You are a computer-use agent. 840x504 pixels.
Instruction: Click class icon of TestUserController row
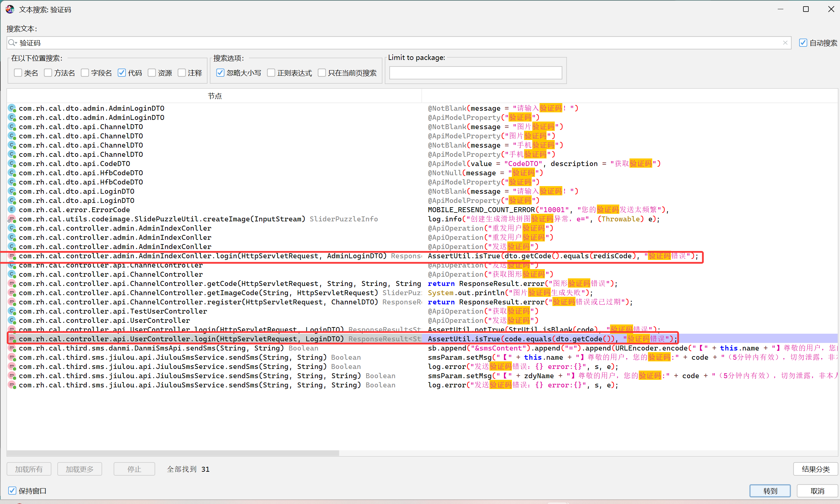click(x=12, y=311)
